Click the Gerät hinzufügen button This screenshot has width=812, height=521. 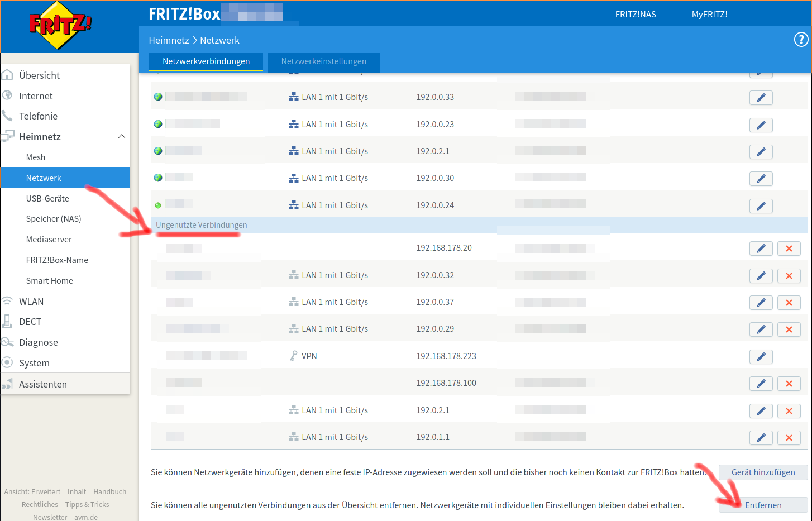pyautogui.click(x=763, y=472)
